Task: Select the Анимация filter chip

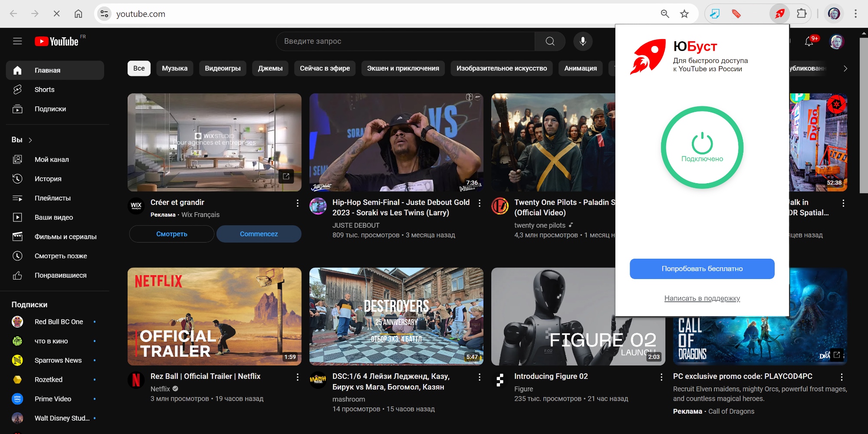Action: coord(580,69)
